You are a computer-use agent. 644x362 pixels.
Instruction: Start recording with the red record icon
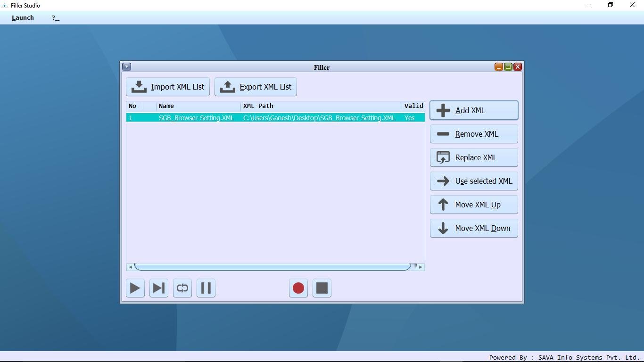tap(298, 288)
